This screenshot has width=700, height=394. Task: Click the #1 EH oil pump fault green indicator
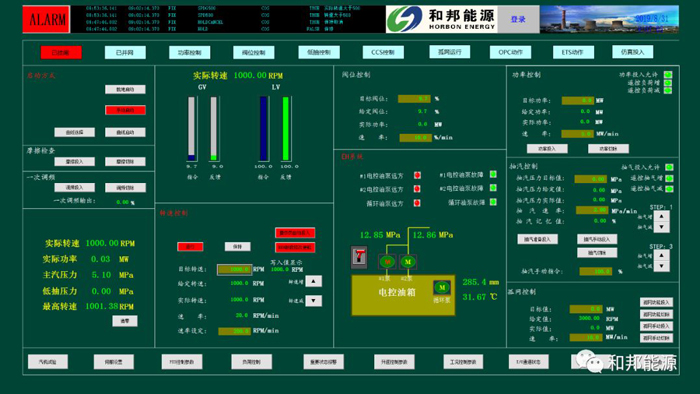pos(493,174)
